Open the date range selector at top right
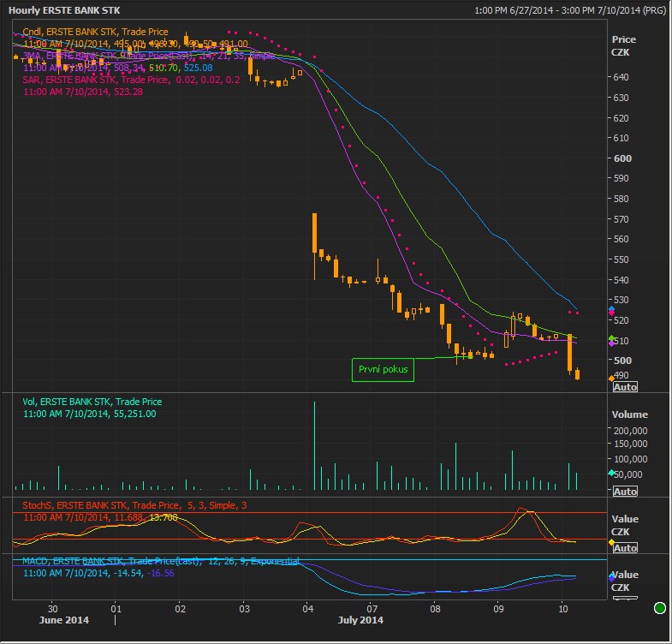 tap(568, 11)
